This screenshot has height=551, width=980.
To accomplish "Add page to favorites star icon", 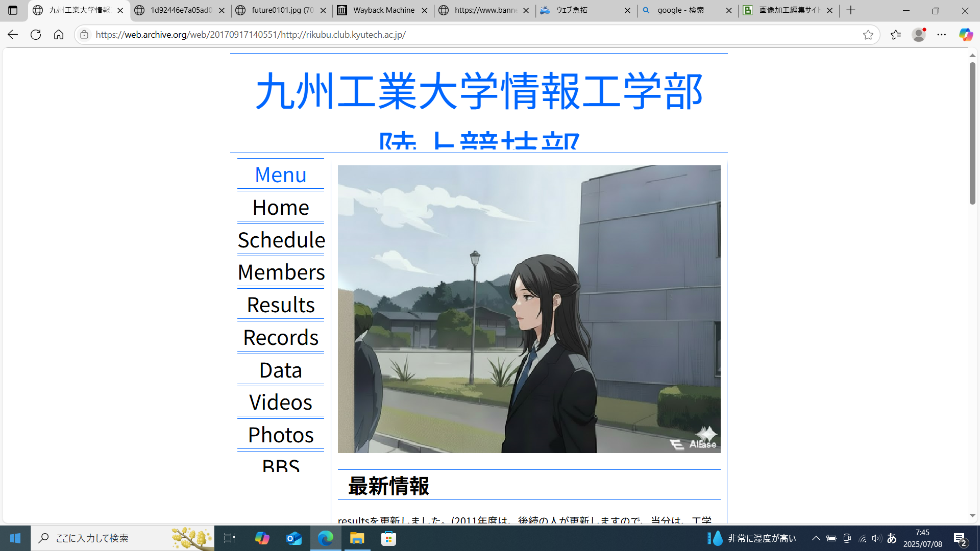I will pos(868,35).
